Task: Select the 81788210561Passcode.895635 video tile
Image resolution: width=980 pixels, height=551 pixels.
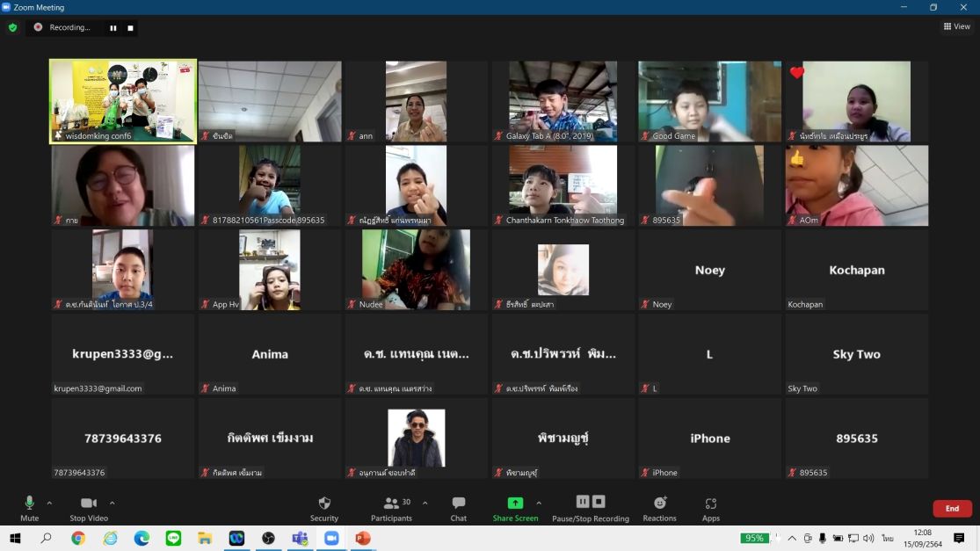Action: click(x=270, y=185)
